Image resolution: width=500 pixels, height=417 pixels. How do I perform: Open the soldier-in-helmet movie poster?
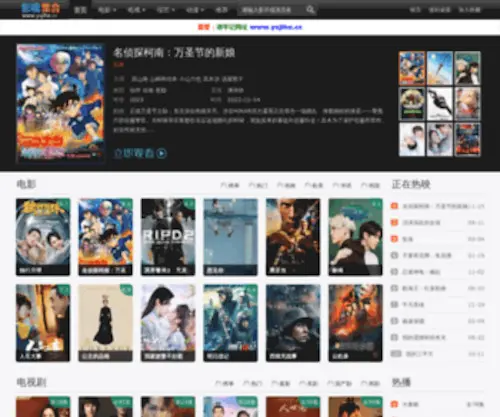pyautogui.click(x=293, y=323)
